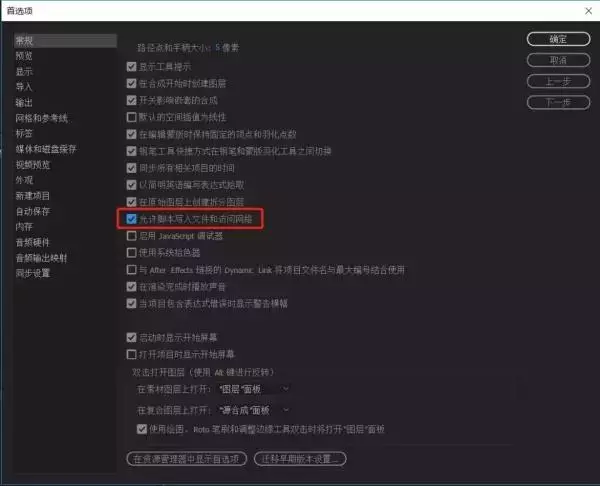Click the 路径点和手柄大小 value 5
Viewport: 600px width, 486px height.
218,47
